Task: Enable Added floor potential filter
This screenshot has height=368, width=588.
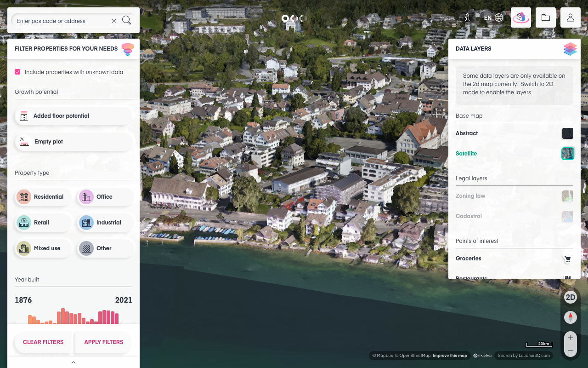Action: (x=73, y=116)
